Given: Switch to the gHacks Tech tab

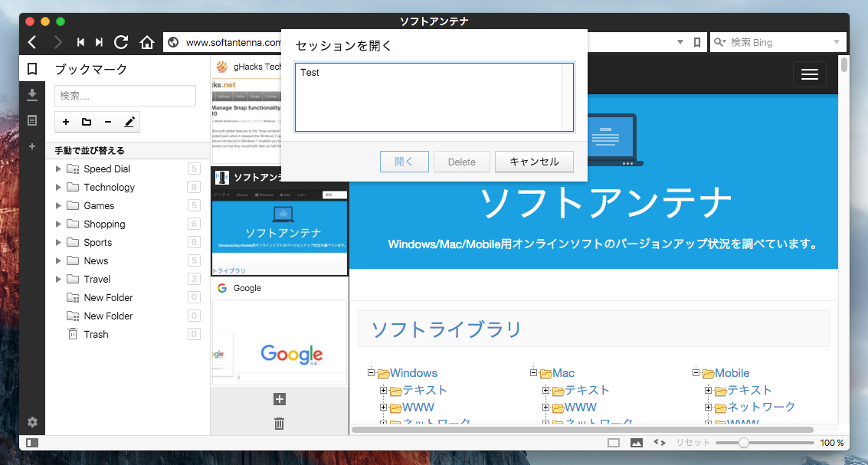Looking at the screenshot, I should click(247, 67).
